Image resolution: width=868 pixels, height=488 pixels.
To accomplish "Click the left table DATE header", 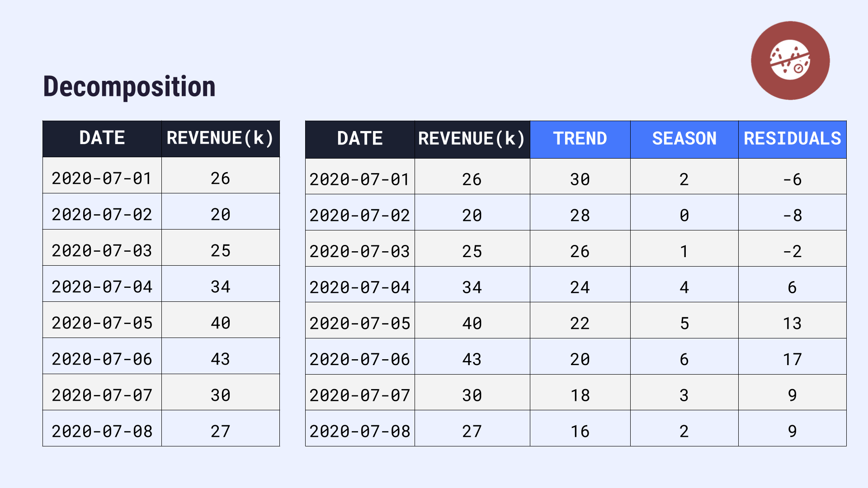I will click(102, 138).
